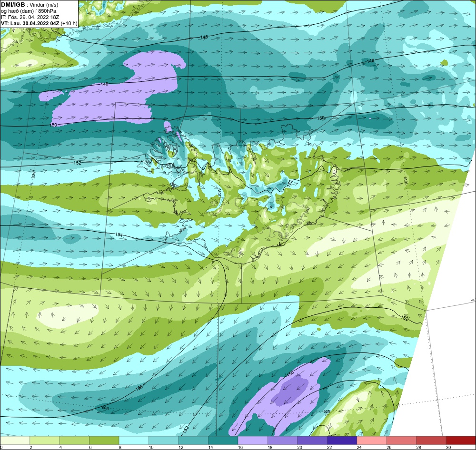This screenshot has height=450, width=476.
Task: Click the "2" tick label on color scale
Action: 31,447
